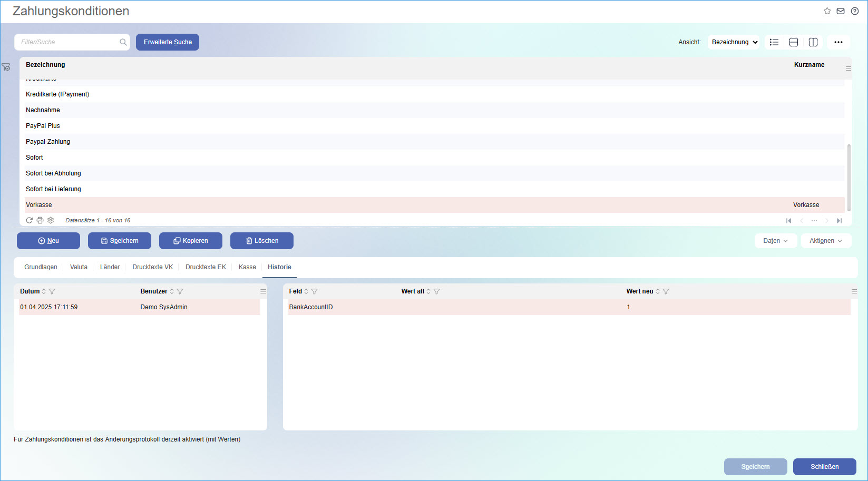The height and width of the screenshot is (481, 868).
Task: Switch to horizontal split layout icon
Action: pyautogui.click(x=794, y=42)
